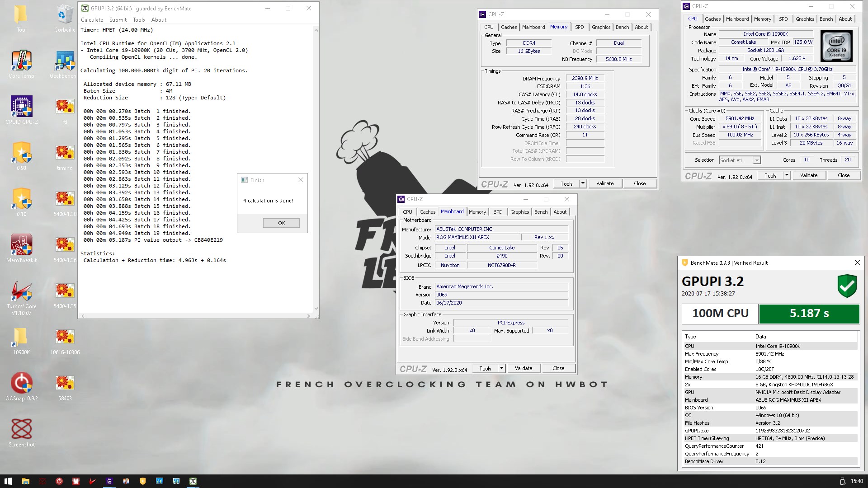Image resolution: width=868 pixels, height=488 pixels.
Task: Click OK in Finish dialog
Action: click(x=281, y=223)
